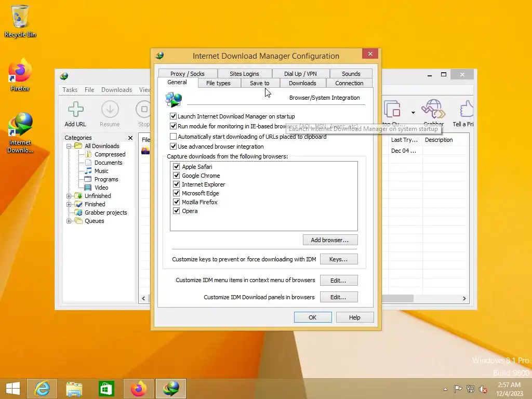Open the Windows Store taskbar icon
This screenshot has height=399, width=532.
click(x=106, y=389)
